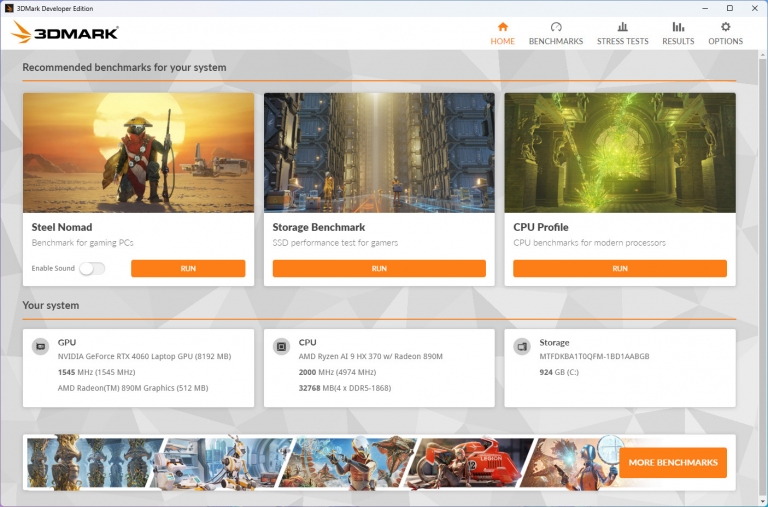The width and height of the screenshot is (768, 507).
Task: Click '924 GB (C:)' storage text
Action: [559, 372]
